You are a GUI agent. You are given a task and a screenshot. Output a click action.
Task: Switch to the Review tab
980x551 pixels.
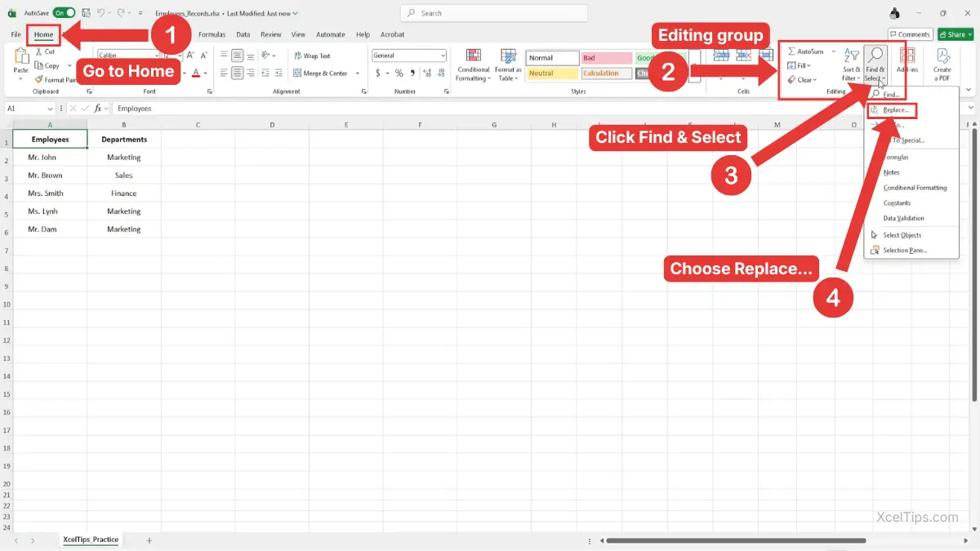pos(270,34)
